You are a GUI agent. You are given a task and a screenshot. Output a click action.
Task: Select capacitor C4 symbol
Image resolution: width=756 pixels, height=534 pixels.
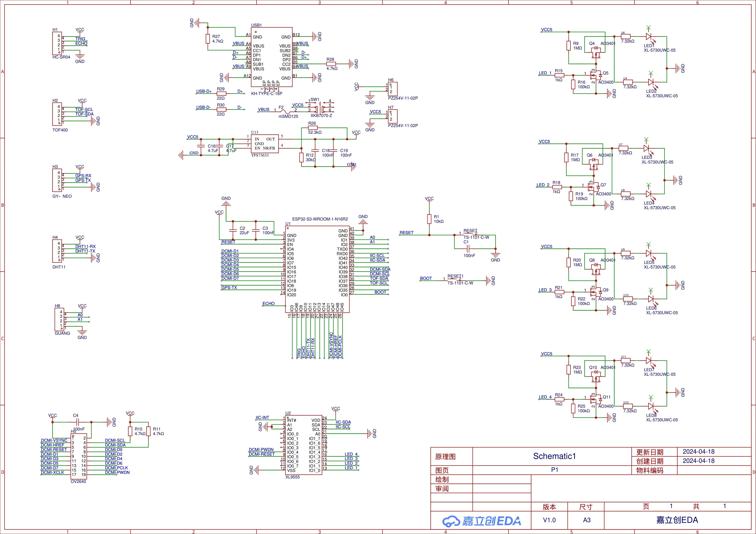click(77, 422)
